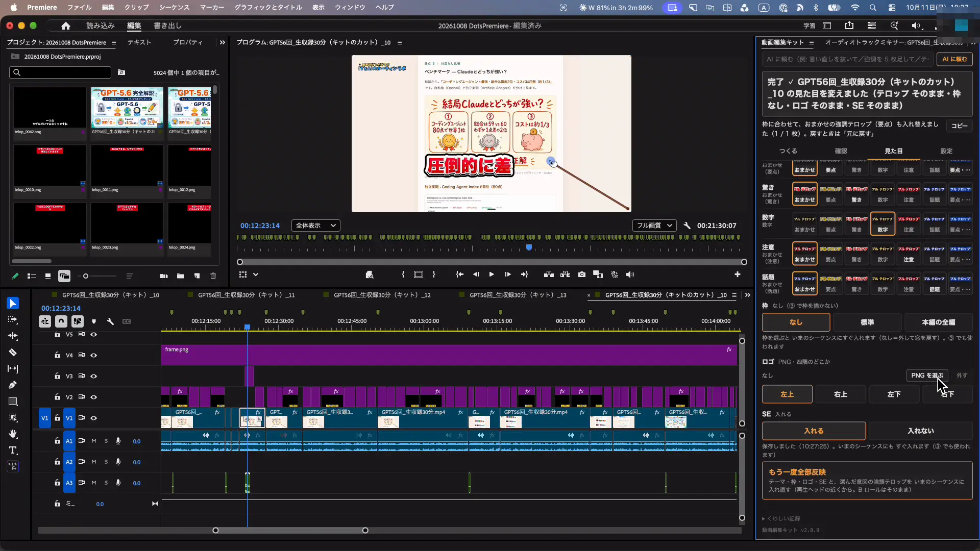Click the Play button in Program monitor
This screenshot has width=980, height=551.
coord(492,274)
